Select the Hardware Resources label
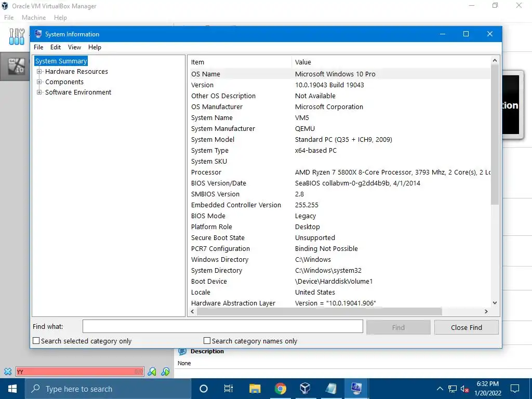This screenshot has width=532, height=399. 76,72
